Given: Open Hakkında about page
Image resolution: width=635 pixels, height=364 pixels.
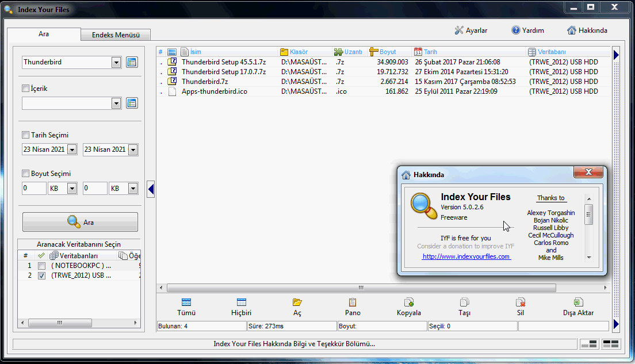Looking at the screenshot, I should [587, 30].
